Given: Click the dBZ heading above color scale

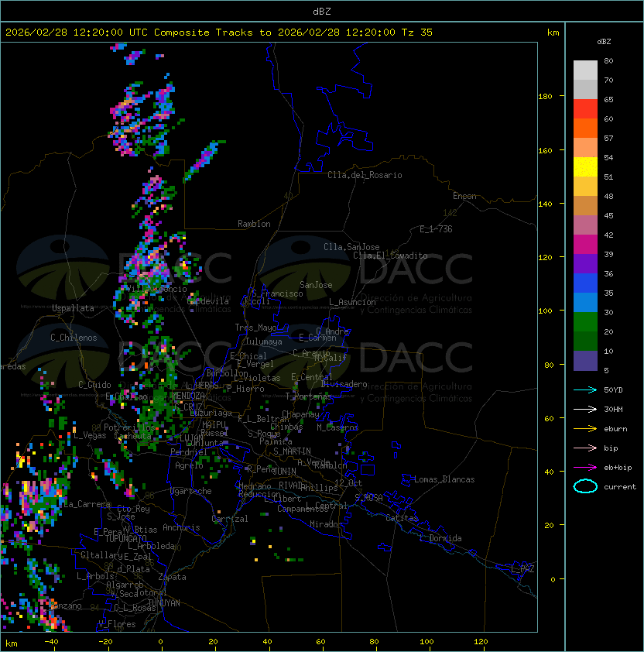Looking at the screenshot, I should pos(604,42).
